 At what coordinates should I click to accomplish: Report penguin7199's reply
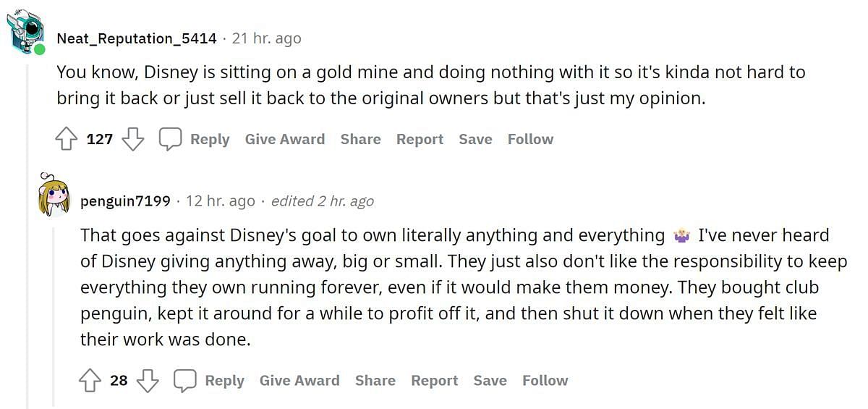pyautogui.click(x=435, y=380)
